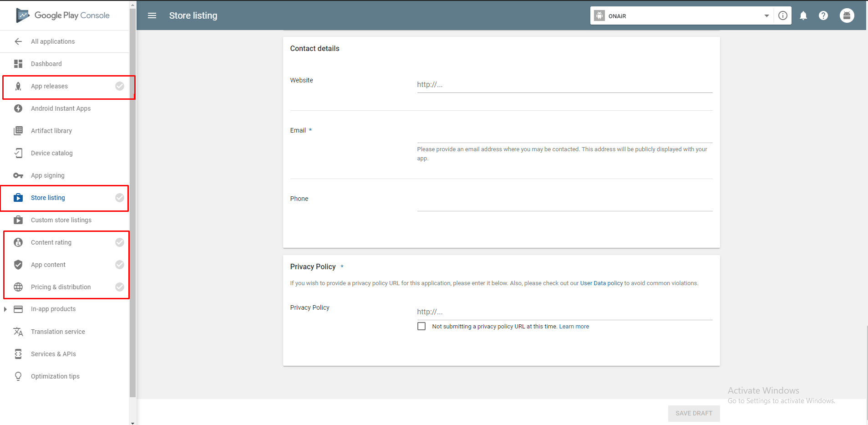Click sidebar scrollbar up arrow
The image size is (868, 425).
(x=132, y=5)
